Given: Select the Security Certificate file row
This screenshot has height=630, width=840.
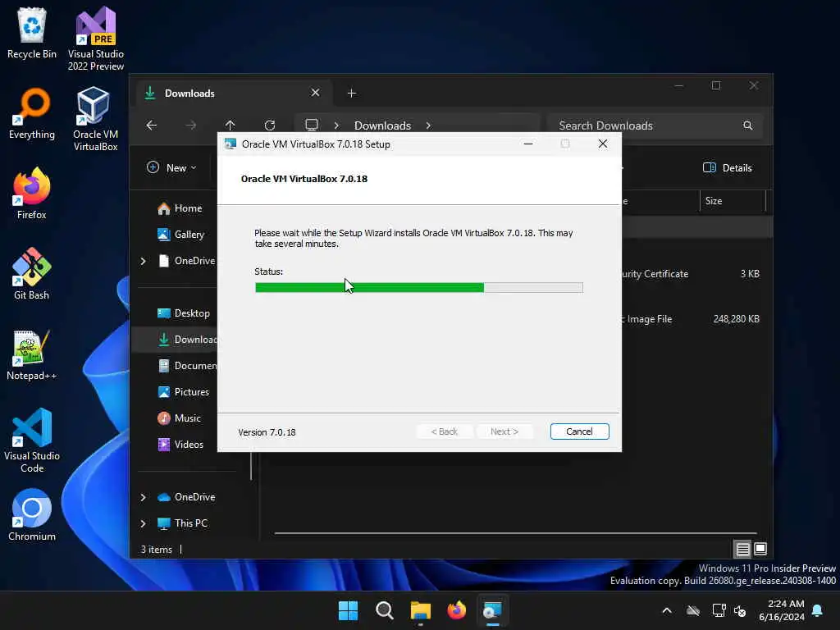Looking at the screenshot, I should [x=696, y=274].
